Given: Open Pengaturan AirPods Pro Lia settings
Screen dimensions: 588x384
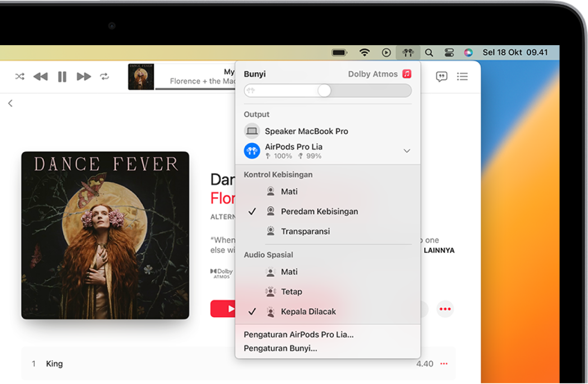Looking at the screenshot, I should (x=298, y=334).
